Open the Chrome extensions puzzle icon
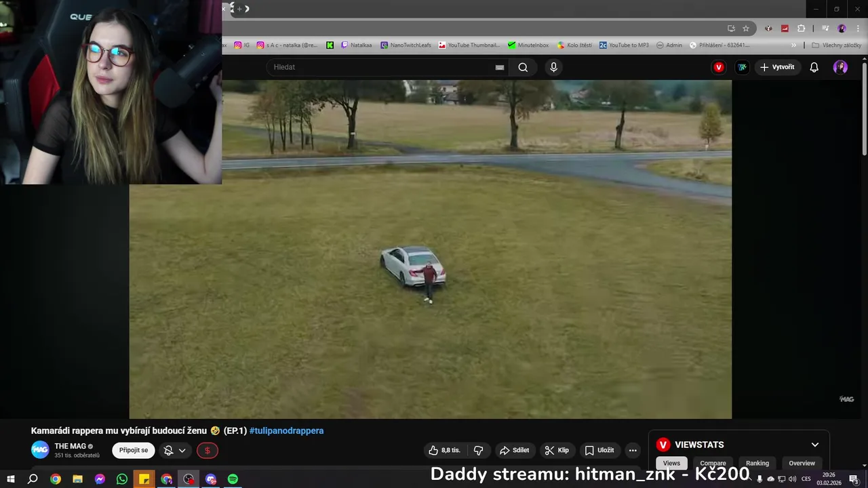 coord(801,28)
